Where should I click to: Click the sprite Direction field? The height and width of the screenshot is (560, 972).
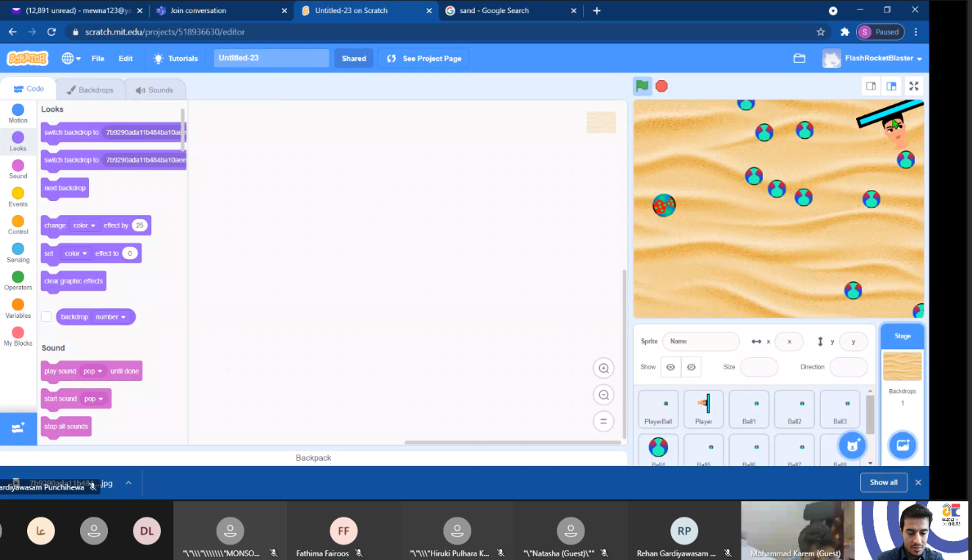[x=849, y=367]
